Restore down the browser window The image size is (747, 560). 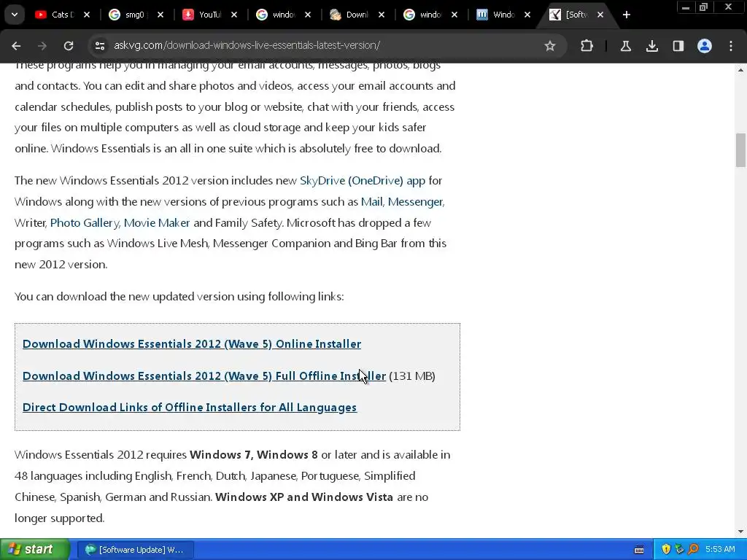[703, 7]
